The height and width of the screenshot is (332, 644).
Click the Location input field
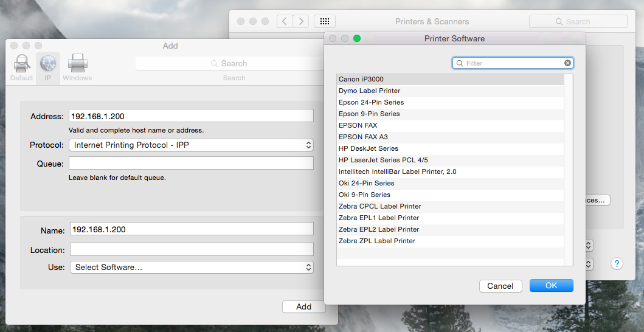click(192, 249)
